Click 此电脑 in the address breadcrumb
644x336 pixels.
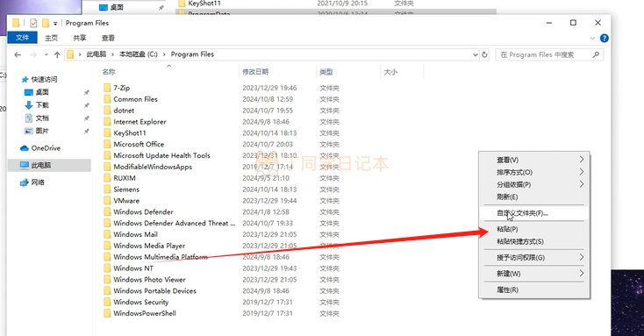97,54
